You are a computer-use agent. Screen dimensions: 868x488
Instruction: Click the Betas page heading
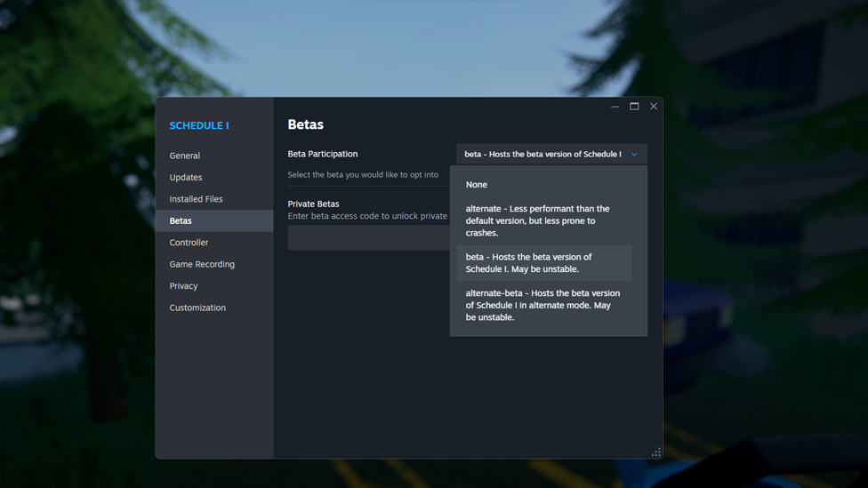click(x=306, y=124)
